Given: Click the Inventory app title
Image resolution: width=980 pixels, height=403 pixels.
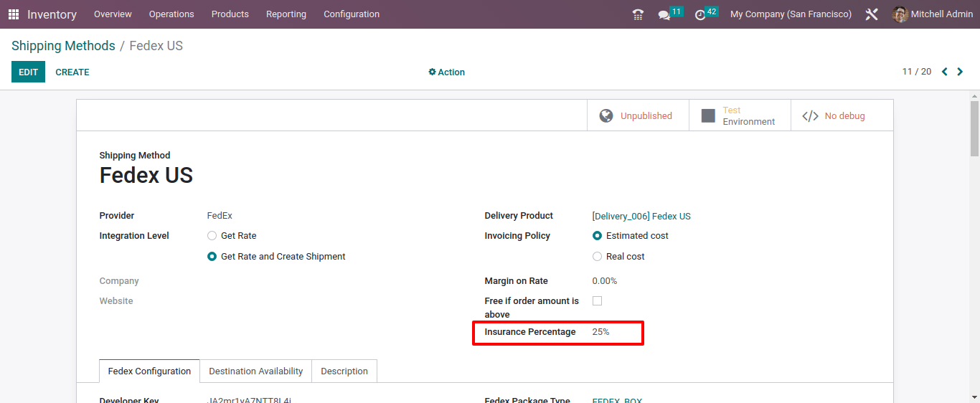Looking at the screenshot, I should point(52,14).
